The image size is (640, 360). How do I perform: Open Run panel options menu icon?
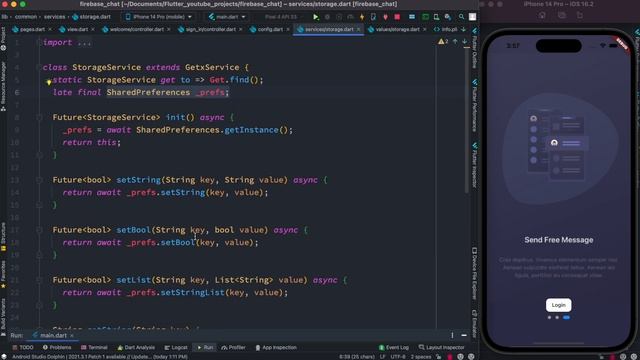click(452, 335)
